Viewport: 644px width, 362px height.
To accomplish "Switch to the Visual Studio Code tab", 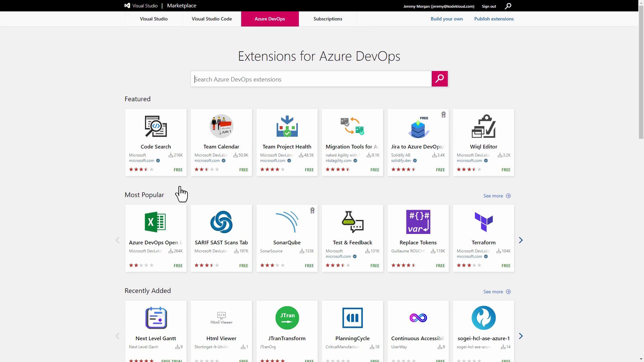I will click(x=212, y=19).
